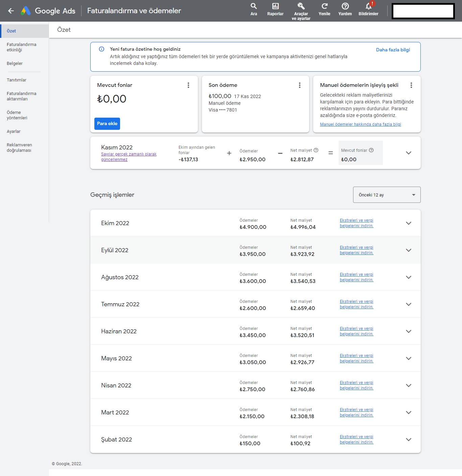Click Şubat 2022 payments value ₺150,00
The width and height of the screenshot is (462, 476).
(250, 444)
